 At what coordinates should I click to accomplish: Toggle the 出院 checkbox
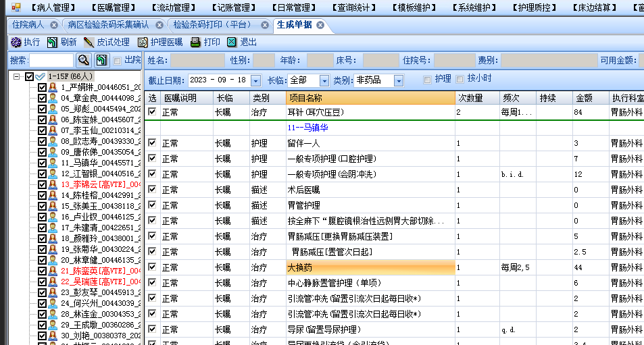click(x=118, y=61)
